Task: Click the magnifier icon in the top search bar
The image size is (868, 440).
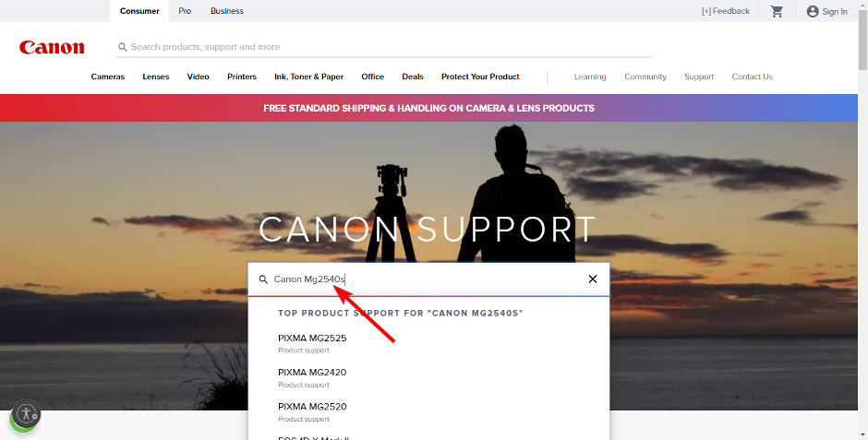Action: [x=123, y=47]
